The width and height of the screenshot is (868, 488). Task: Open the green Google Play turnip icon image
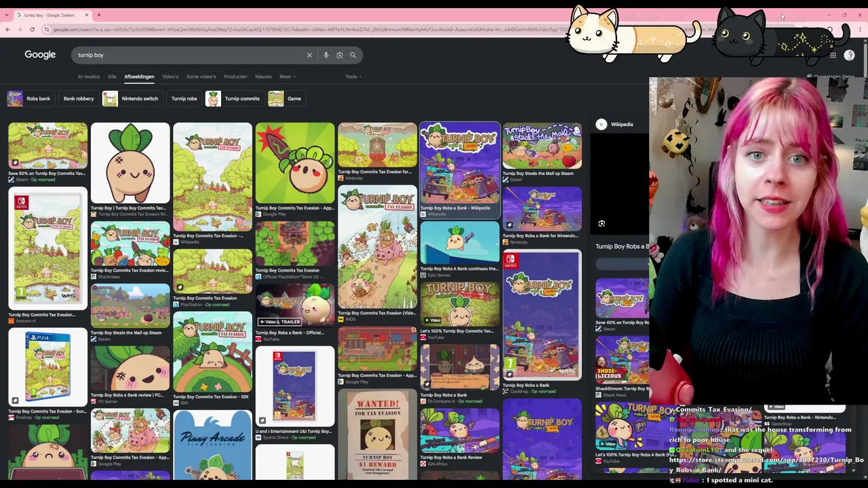pyautogui.click(x=295, y=163)
